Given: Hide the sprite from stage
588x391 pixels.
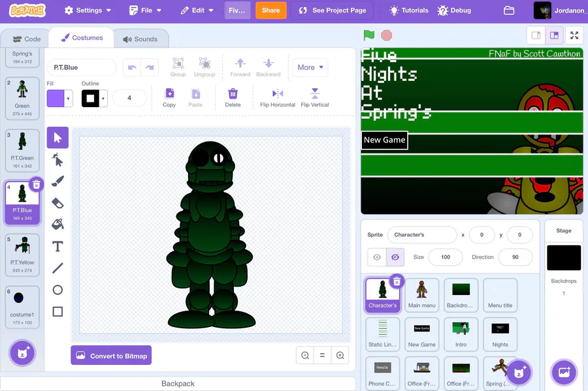Looking at the screenshot, I should 395,257.
